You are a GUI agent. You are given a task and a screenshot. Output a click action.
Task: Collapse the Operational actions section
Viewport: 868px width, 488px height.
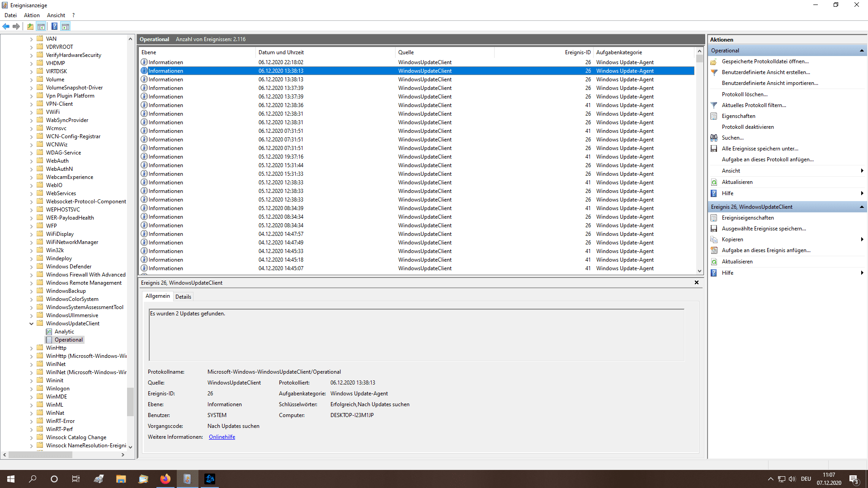(x=862, y=51)
